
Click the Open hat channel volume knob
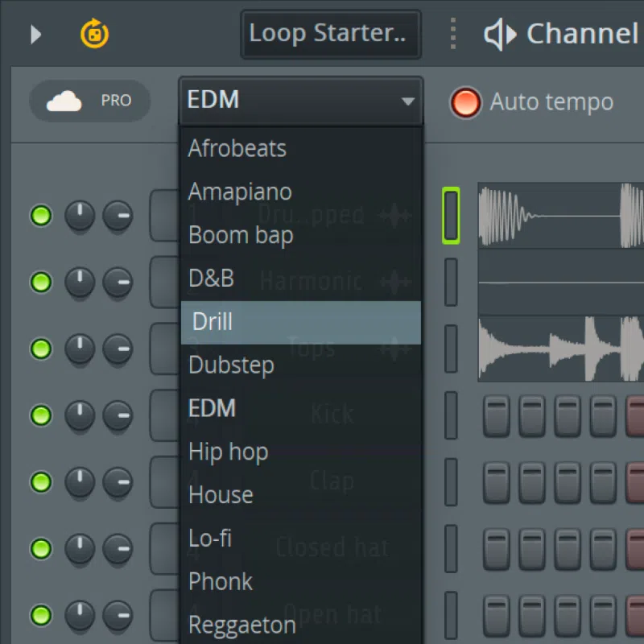click(x=118, y=615)
